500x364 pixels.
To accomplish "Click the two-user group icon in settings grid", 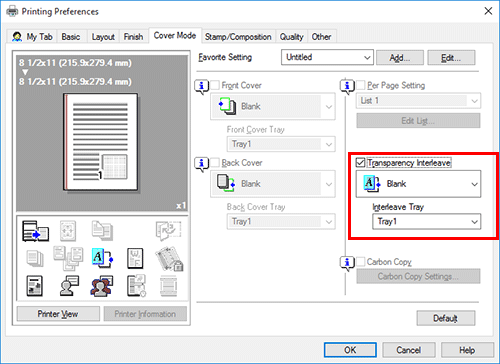I will (x=102, y=286).
